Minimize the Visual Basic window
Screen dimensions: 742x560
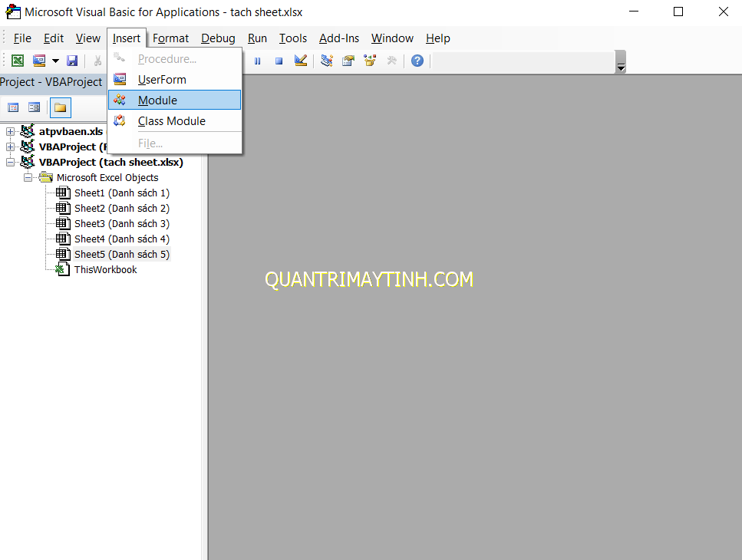tap(634, 12)
